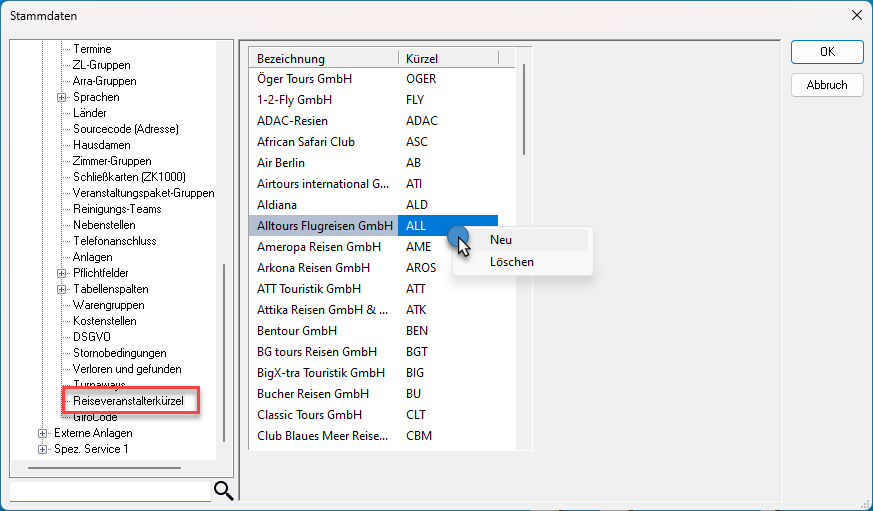Select the Club Blaues Meer row

[x=374, y=436]
